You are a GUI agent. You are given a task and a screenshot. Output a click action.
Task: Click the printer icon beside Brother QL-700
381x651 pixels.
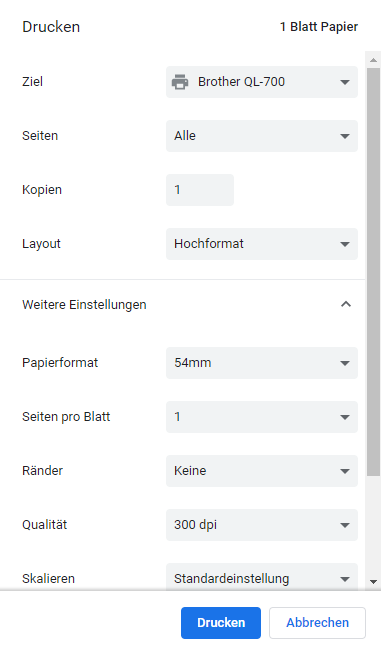tap(180, 82)
